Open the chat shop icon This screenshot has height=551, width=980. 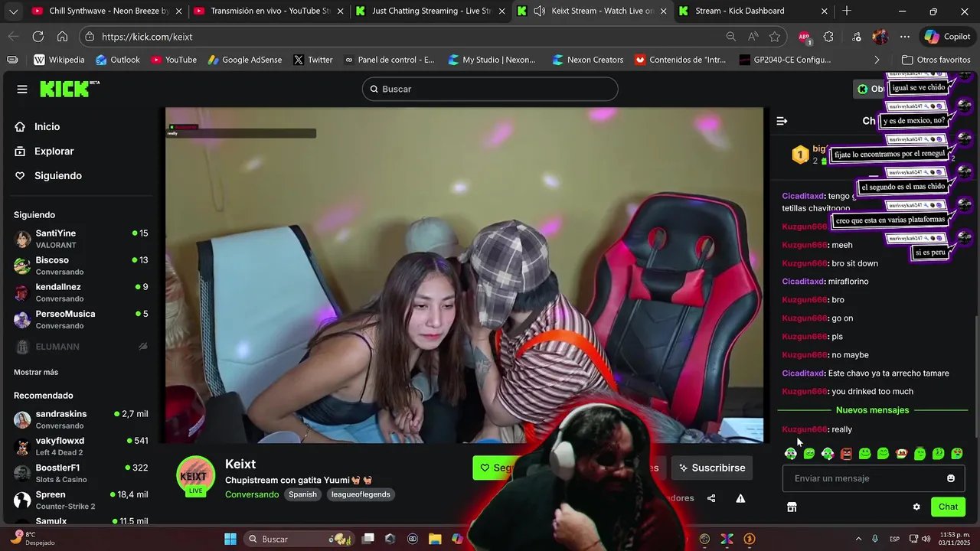tap(792, 507)
